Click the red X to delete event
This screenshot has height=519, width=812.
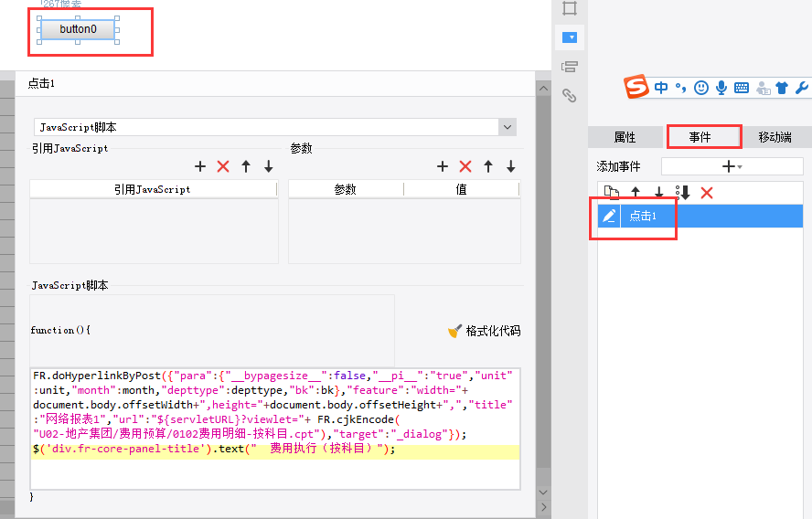pos(706,193)
